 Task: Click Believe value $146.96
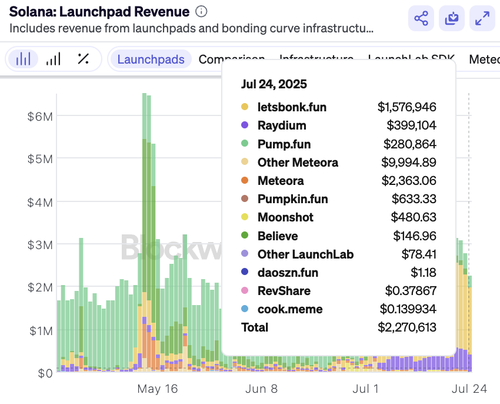[415, 236]
